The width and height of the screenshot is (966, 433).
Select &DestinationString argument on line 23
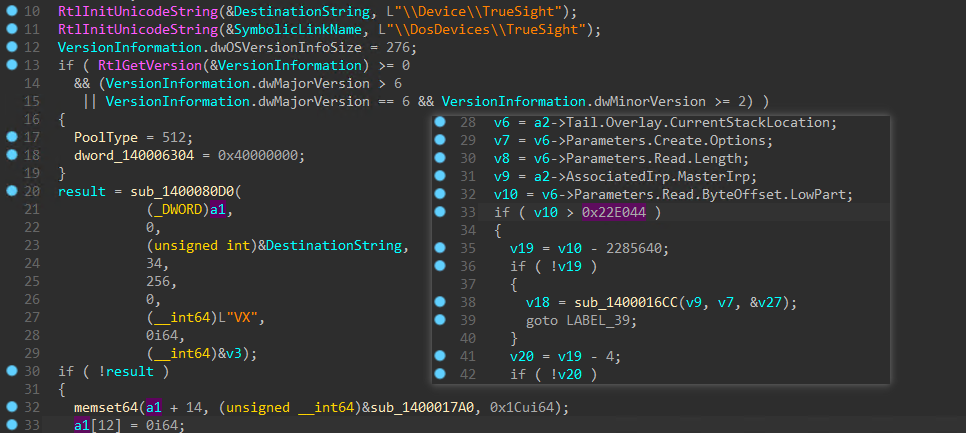pos(330,246)
